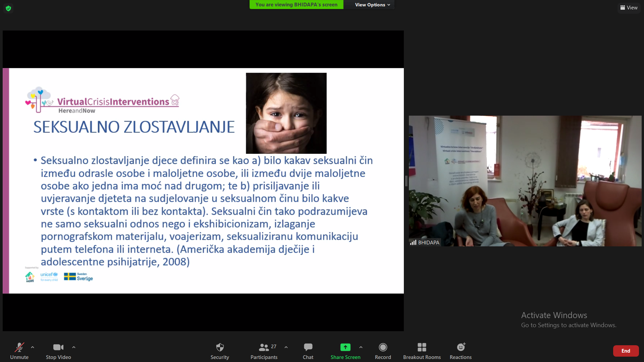
Task: Expand video options arrow beside Stop Video
Action: pos(74,347)
